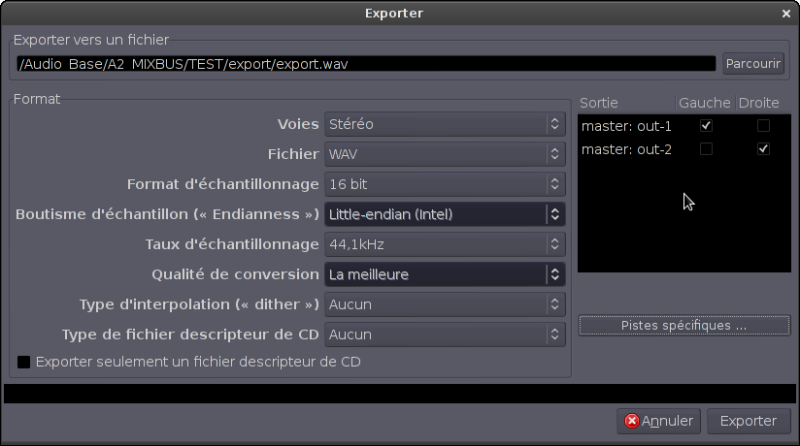Open Type de fichier descripteur de CD dropdown

445,335
